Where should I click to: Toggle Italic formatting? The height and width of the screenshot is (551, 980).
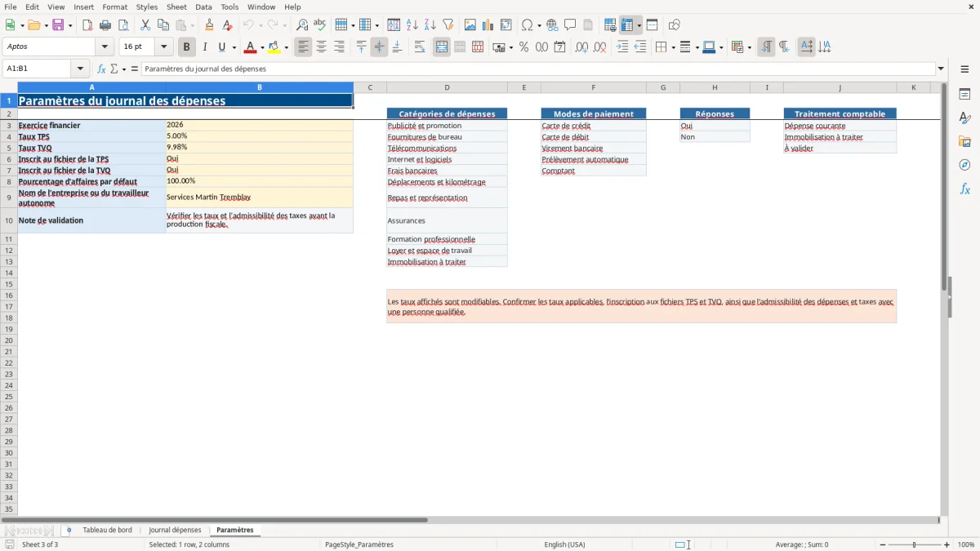(x=205, y=47)
